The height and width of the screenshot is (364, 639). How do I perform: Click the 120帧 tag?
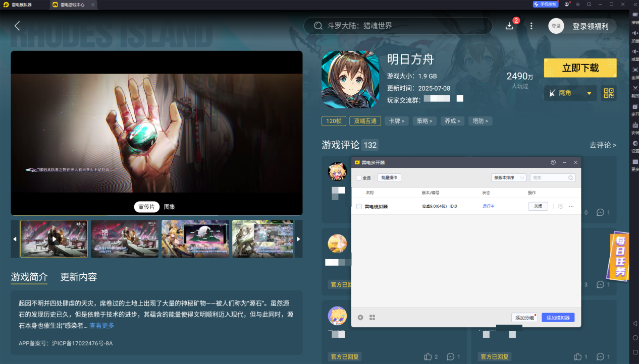point(334,121)
